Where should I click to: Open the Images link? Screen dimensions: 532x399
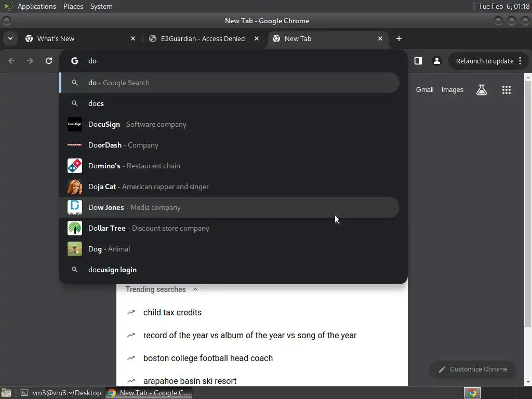pos(453,90)
